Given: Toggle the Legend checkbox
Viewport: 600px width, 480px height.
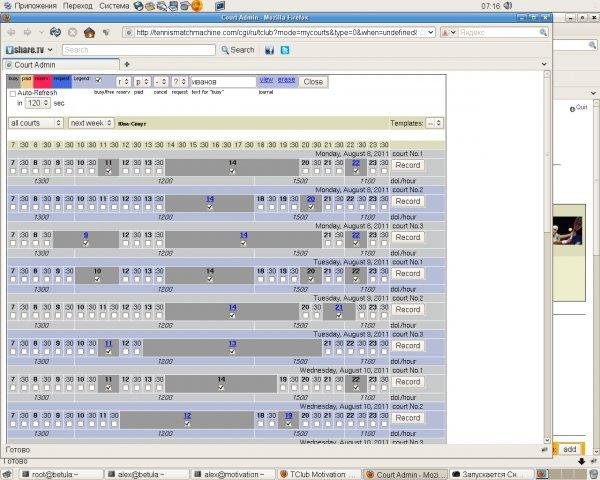Looking at the screenshot, I should [98, 78].
